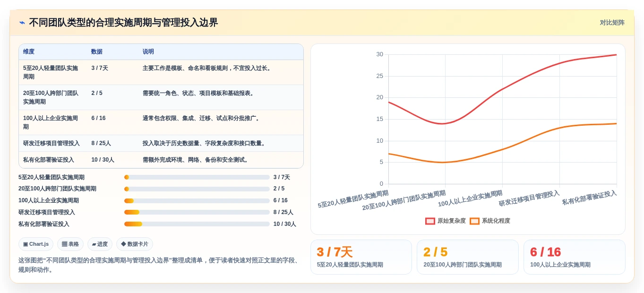The width and height of the screenshot is (644, 293).
Task: Click description 需额外完成环境、网络、备份和安全测试
Action: coord(197,160)
